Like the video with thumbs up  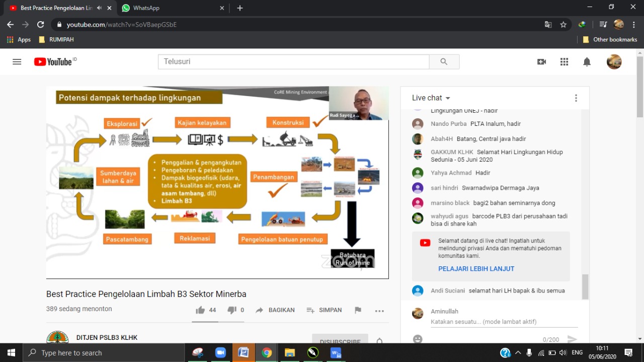click(200, 310)
